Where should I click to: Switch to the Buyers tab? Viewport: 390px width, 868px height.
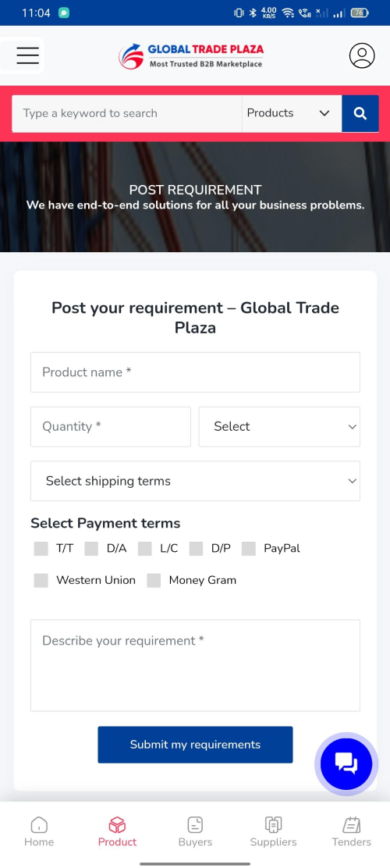click(195, 831)
